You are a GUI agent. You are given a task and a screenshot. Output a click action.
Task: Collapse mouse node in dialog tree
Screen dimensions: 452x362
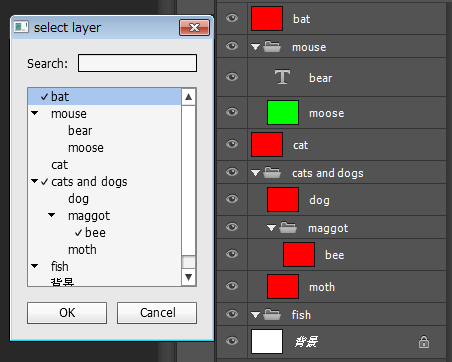(34, 113)
